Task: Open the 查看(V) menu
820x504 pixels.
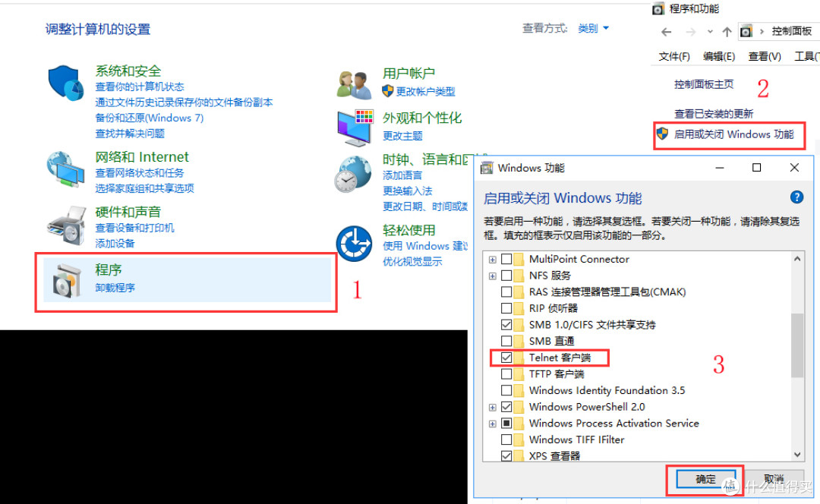Action: (765, 56)
